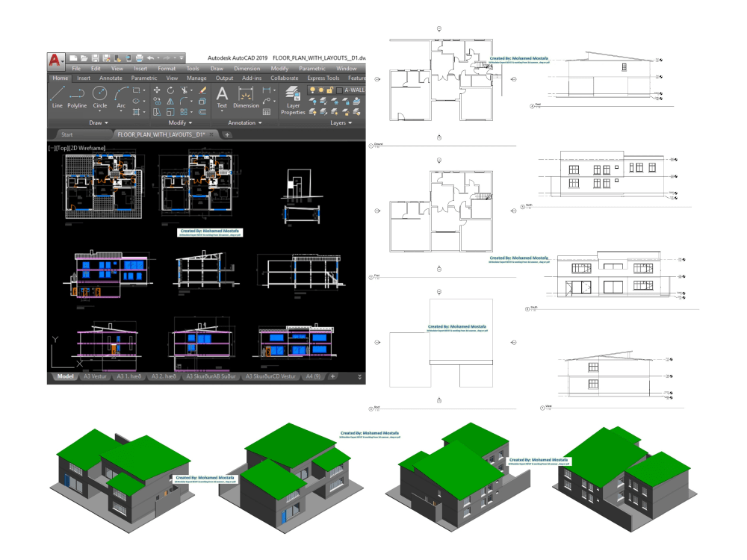The width and height of the screenshot is (747, 560).
Task: Click the A-WALL layer color swatch
Action: (339, 90)
